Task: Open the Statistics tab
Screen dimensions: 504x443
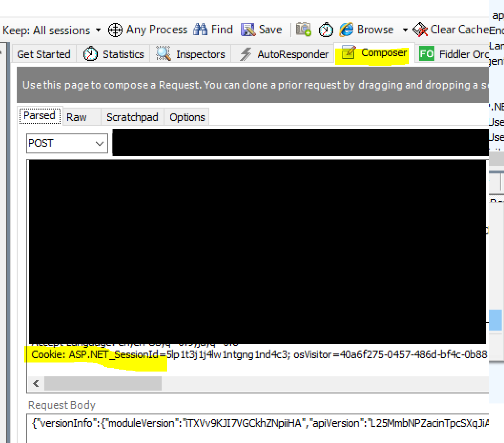Action: tap(113, 54)
